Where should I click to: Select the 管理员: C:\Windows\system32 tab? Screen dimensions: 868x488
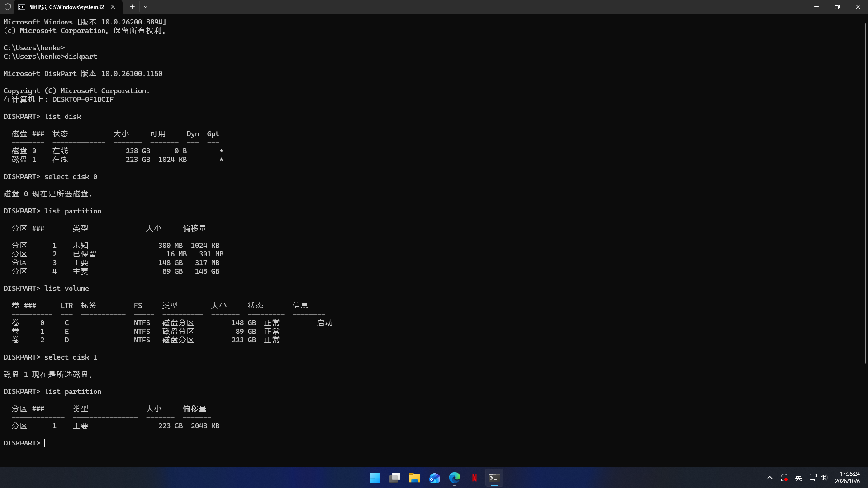coord(67,7)
